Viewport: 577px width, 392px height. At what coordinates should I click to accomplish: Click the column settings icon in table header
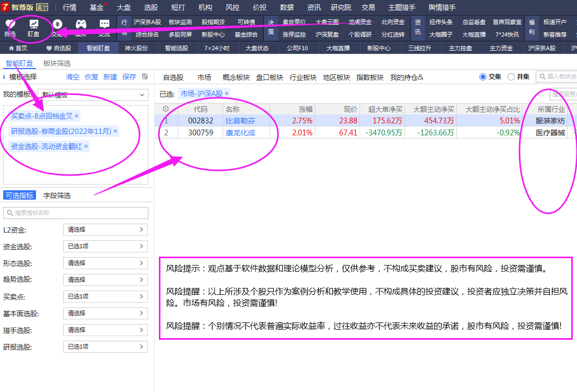point(166,109)
